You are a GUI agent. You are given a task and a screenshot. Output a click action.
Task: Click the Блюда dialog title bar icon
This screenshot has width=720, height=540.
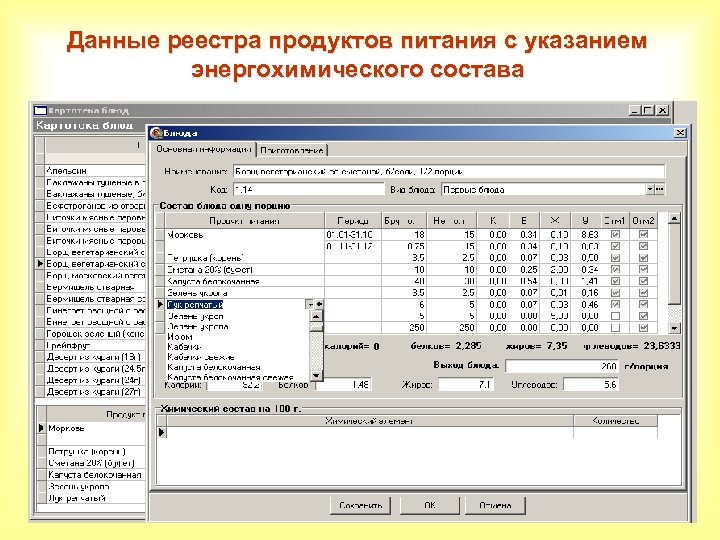click(x=157, y=133)
